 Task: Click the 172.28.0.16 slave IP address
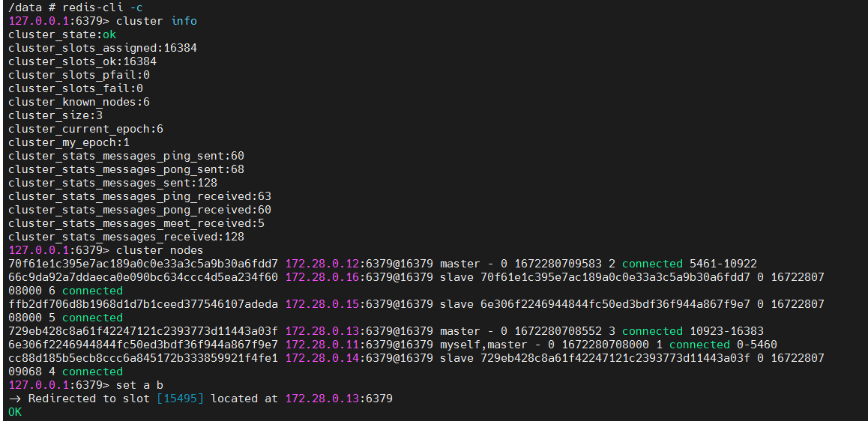[x=322, y=277]
